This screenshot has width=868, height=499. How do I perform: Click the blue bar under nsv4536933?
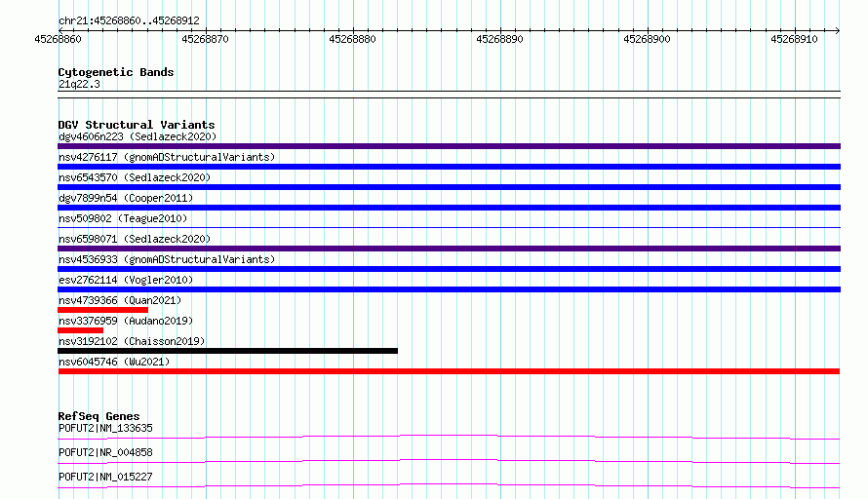coord(449,269)
